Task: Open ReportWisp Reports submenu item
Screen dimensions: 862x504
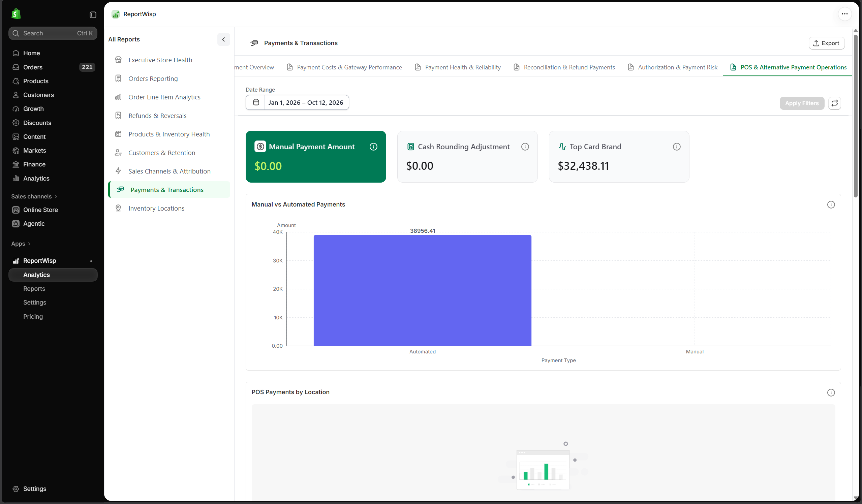Action: (34, 289)
